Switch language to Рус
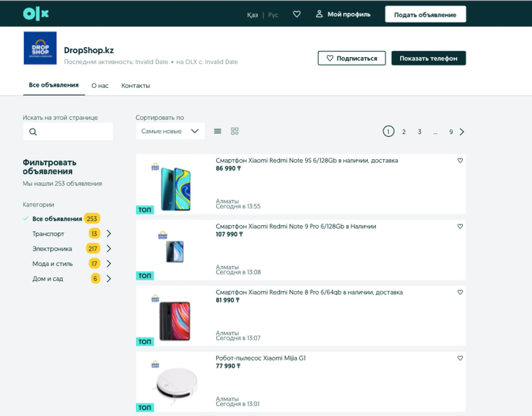Image resolution: width=532 pixels, height=416 pixels. click(273, 15)
